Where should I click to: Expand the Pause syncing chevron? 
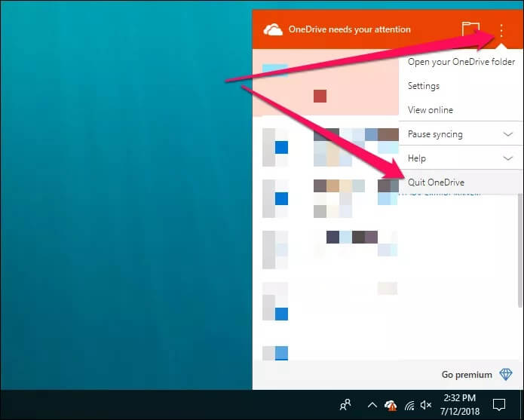[x=508, y=134]
